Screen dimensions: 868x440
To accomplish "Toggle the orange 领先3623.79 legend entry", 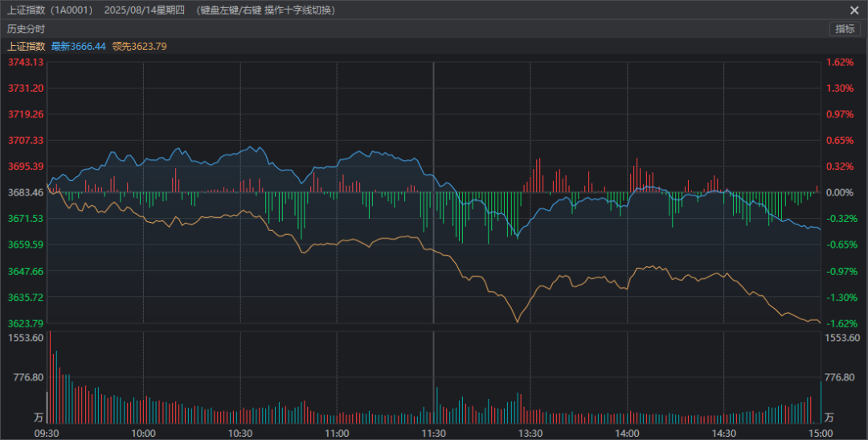I will point(140,47).
